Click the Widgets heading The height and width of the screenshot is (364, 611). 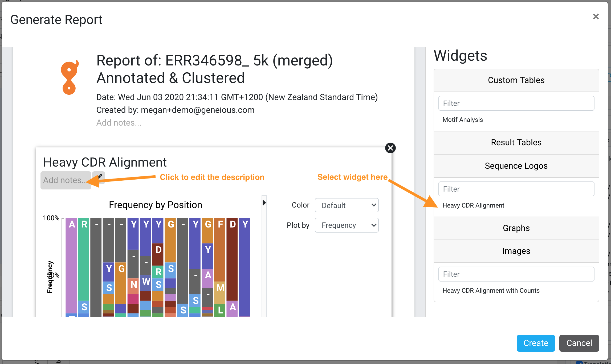[460, 56]
